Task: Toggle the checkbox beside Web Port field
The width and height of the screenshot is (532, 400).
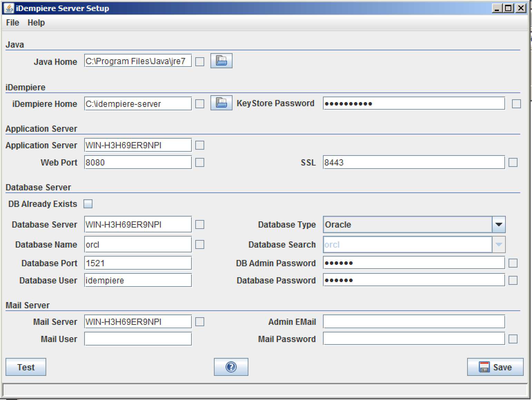Action: 200,162
